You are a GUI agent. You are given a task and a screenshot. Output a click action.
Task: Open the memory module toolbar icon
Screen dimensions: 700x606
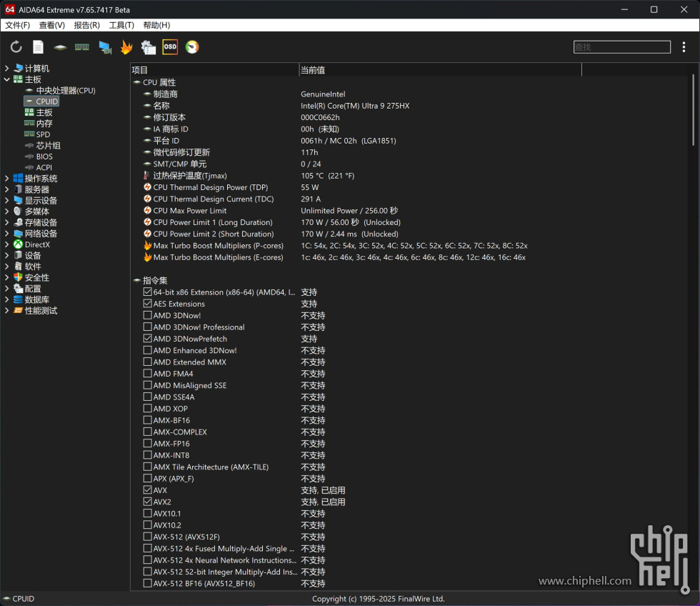coord(82,47)
